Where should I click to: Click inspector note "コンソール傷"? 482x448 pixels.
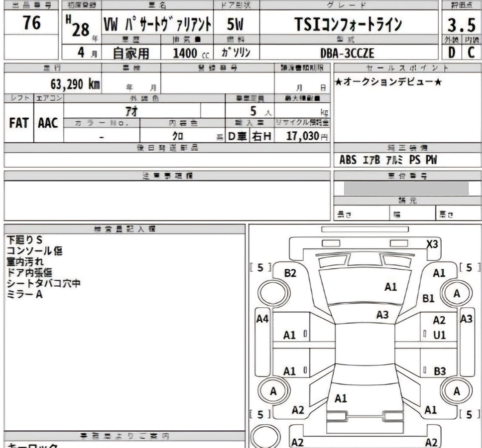(34, 251)
